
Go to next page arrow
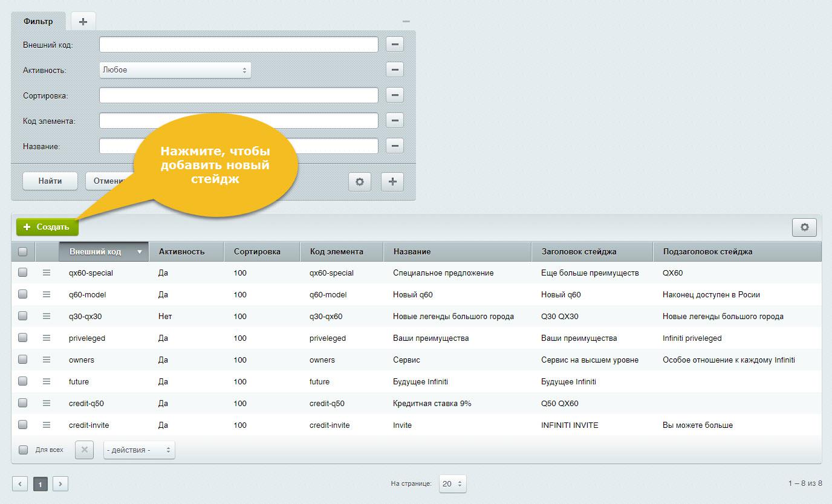point(60,483)
